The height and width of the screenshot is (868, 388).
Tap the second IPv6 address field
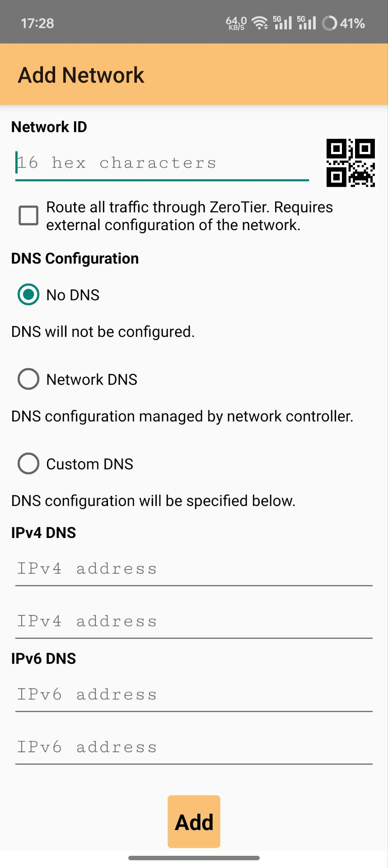point(194,748)
